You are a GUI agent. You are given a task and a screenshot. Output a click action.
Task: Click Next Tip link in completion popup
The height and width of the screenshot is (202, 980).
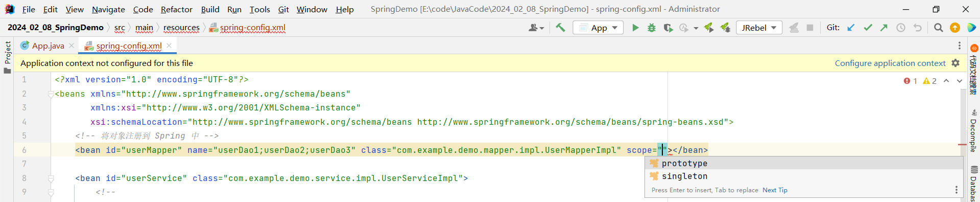click(775, 190)
